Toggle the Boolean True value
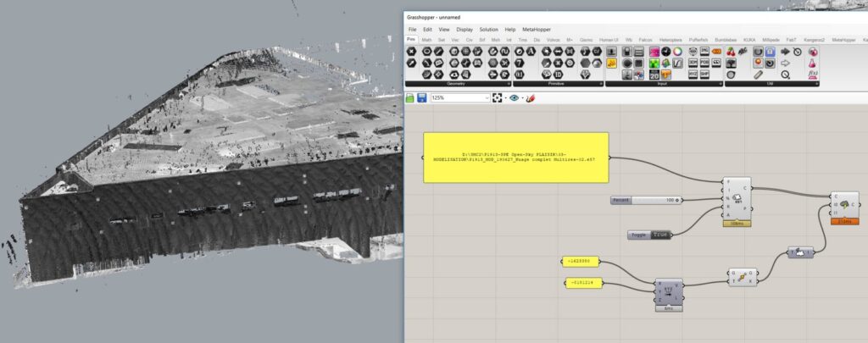 [x=660, y=235]
